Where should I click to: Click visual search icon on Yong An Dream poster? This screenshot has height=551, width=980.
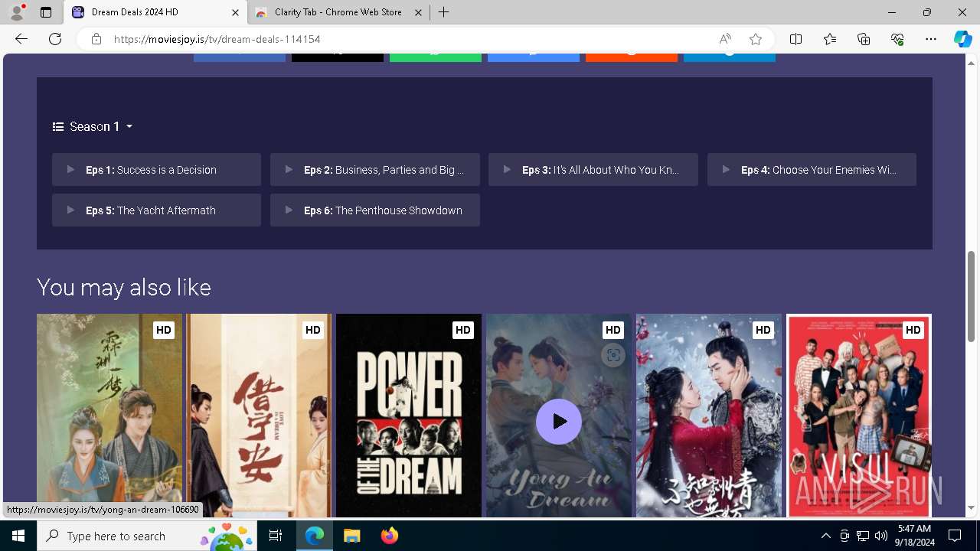pos(612,355)
